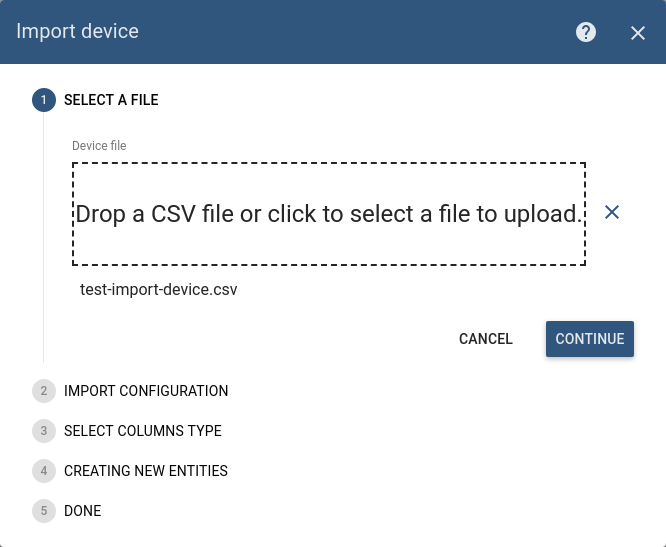
Task: Close the Import device dialog
Action: pos(638,33)
